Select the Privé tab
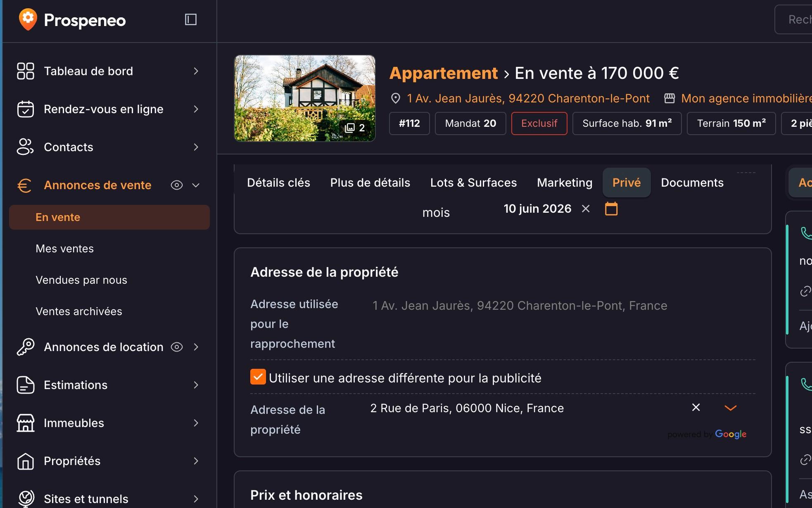This screenshot has height=508, width=812. tap(627, 183)
